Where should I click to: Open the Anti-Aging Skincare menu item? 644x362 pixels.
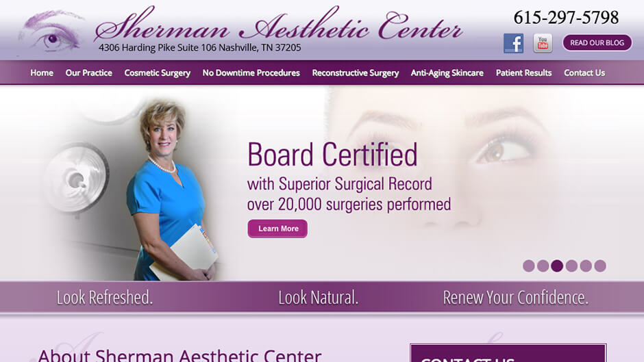click(447, 73)
